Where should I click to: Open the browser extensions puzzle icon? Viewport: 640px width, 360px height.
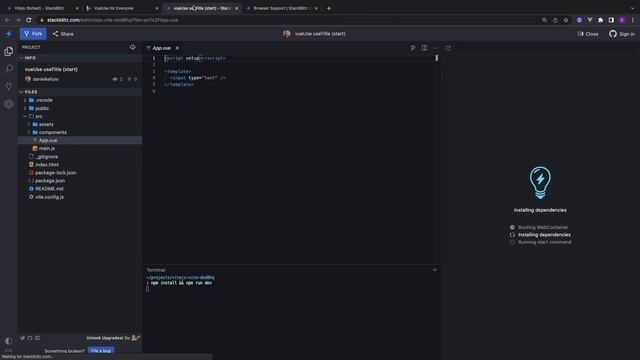coord(600,20)
